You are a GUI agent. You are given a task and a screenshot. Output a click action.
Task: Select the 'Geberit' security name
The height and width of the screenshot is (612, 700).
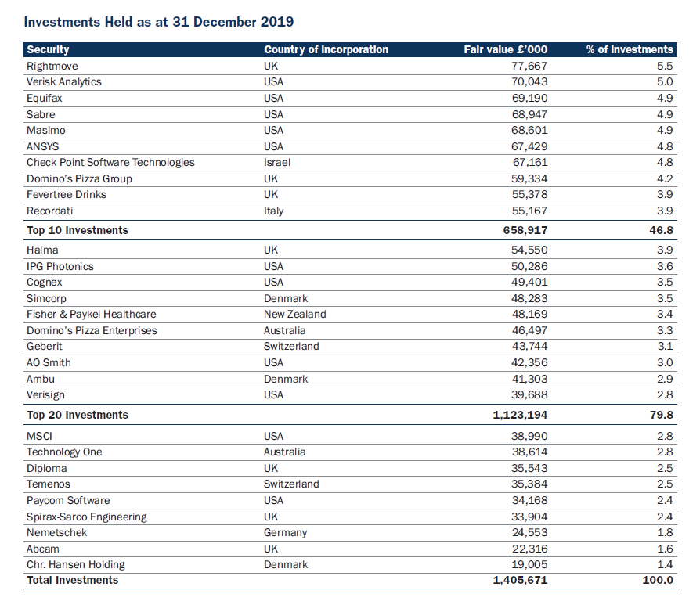pos(44,346)
